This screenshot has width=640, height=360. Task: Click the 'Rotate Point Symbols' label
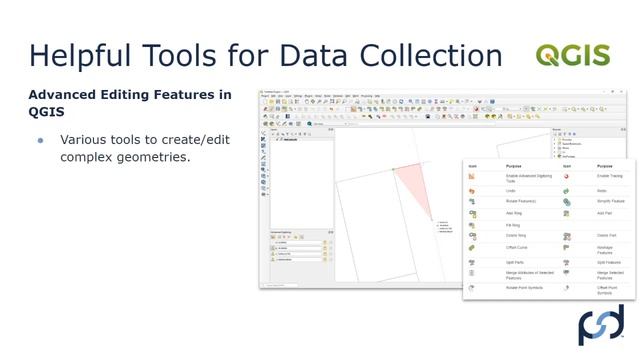pyautogui.click(x=524, y=288)
